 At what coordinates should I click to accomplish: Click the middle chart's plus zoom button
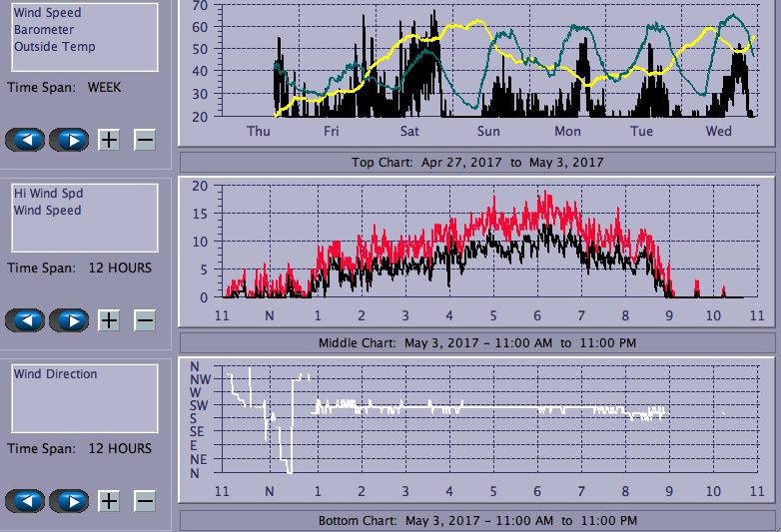tap(109, 320)
